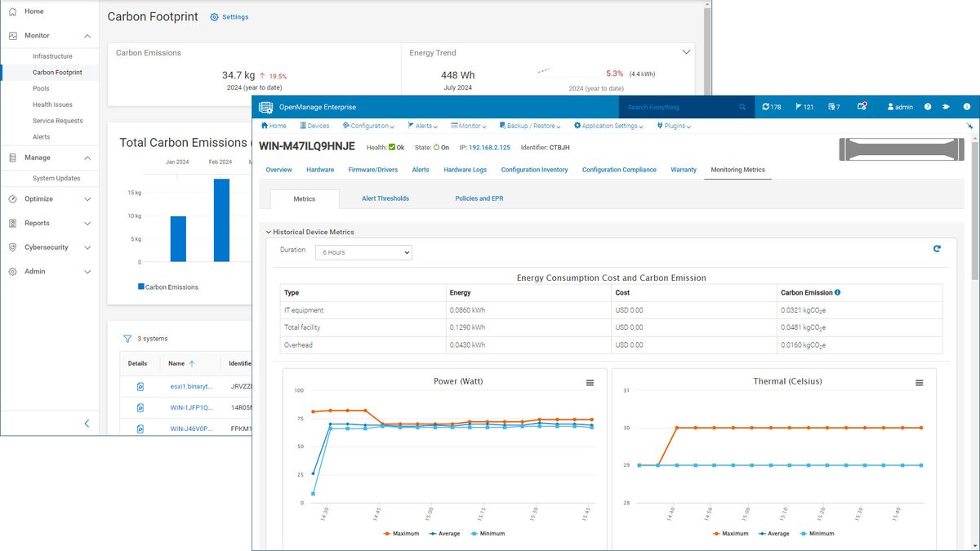The image size is (980, 551).
Task: Open the jobs refresh counter showing 178
Action: tap(772, 107)
